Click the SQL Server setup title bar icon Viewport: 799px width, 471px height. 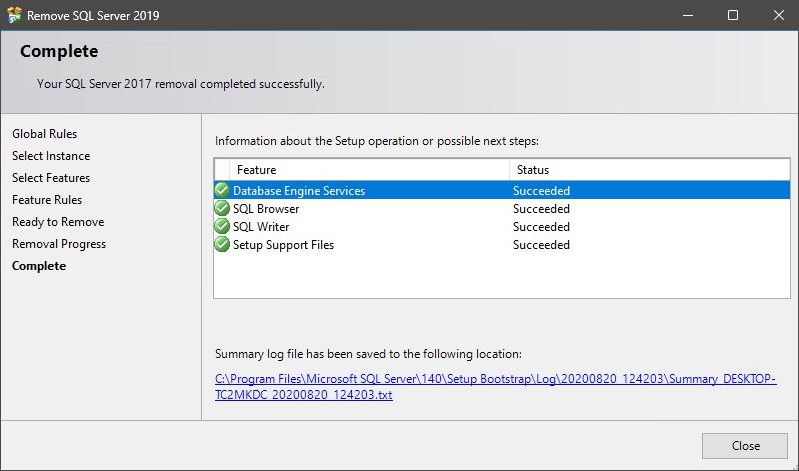[x=14, y=15]
